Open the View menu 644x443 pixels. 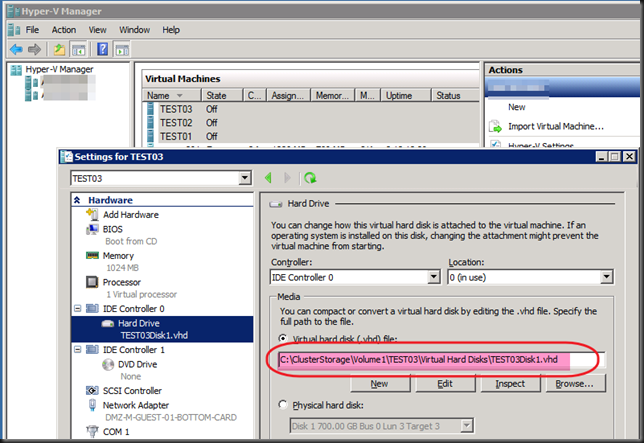click(x=97, y=30)
